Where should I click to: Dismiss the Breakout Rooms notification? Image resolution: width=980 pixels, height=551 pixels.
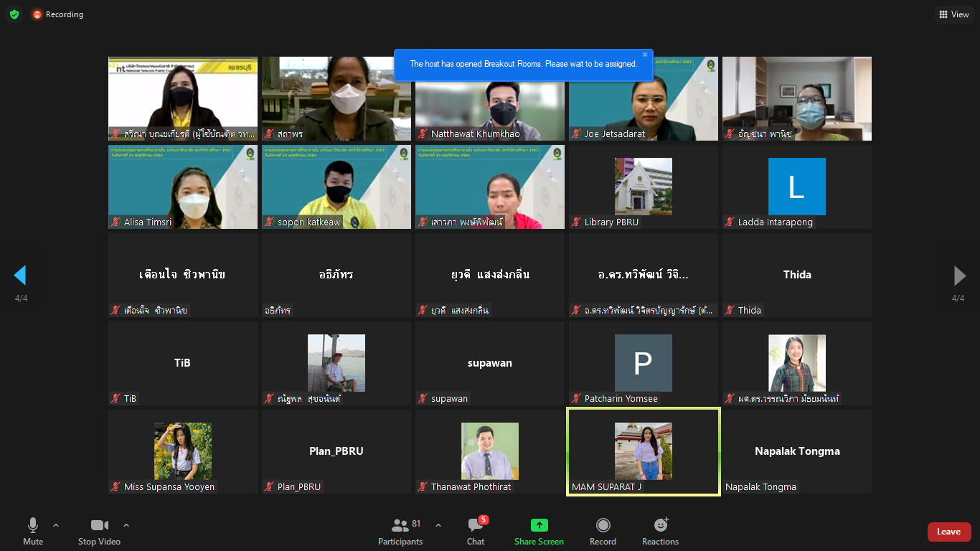644,55
